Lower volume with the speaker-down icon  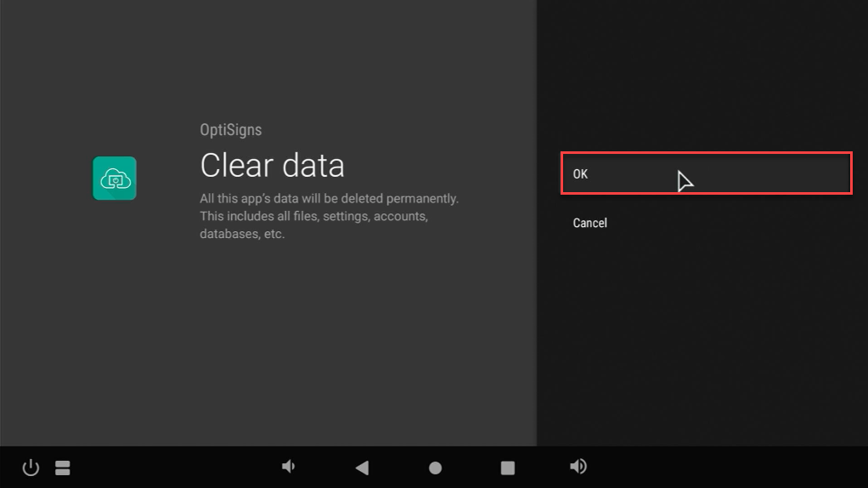289,467
